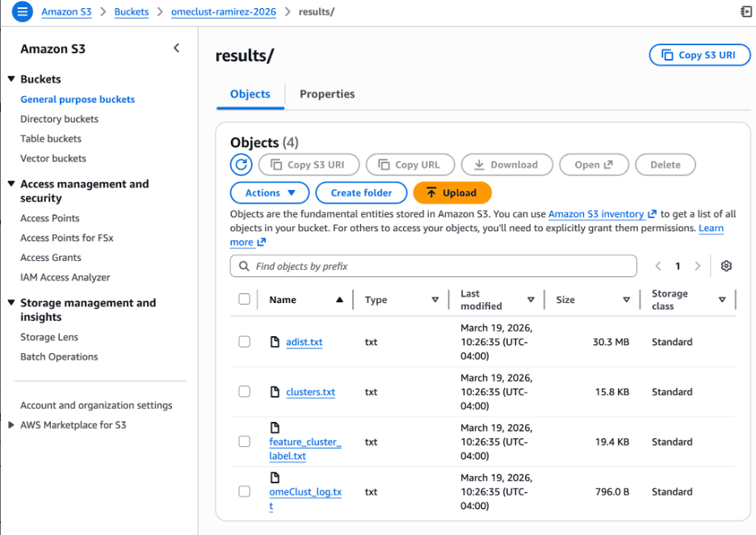Focus the Find objects by prefix field
The width and height of the screenshot is (756, 535).
pyautogui.click(x=433, y=267)
